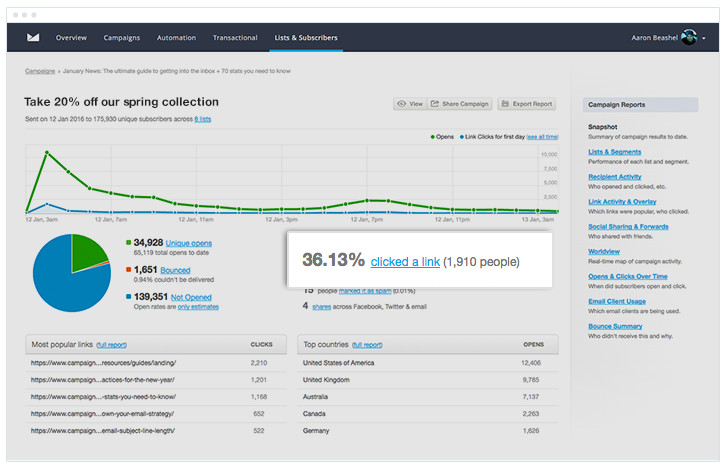Click Aaron Beashel's profile avatar
This screenshot has width=724, height=470.
tap(688, 38)
